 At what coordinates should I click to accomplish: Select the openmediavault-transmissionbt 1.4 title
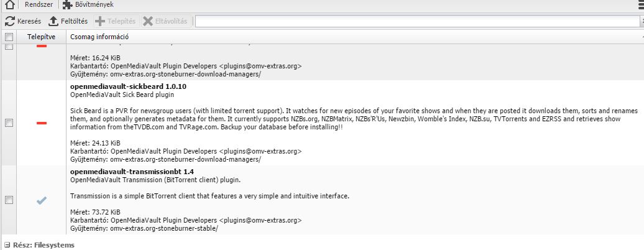132,172
